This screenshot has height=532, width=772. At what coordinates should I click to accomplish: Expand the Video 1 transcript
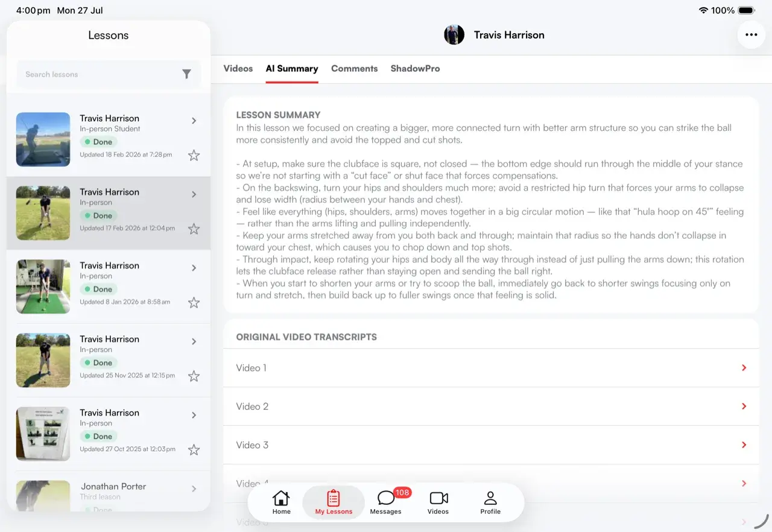(491, 368)
